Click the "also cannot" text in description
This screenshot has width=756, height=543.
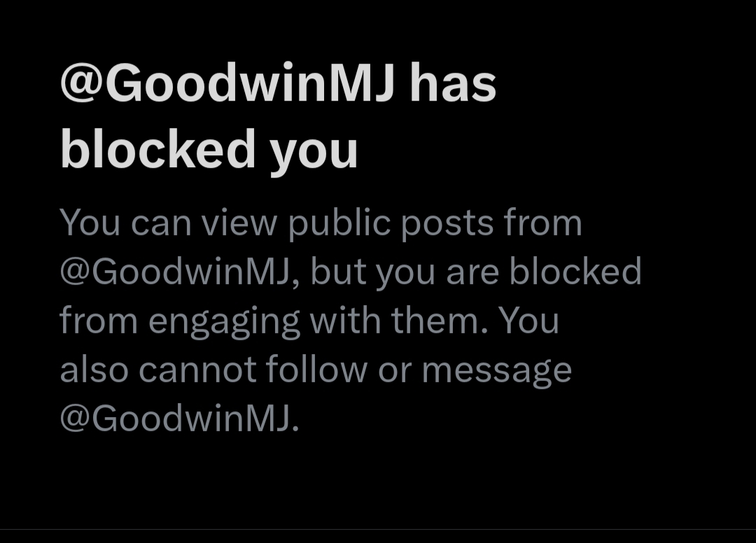coord(158,369)
